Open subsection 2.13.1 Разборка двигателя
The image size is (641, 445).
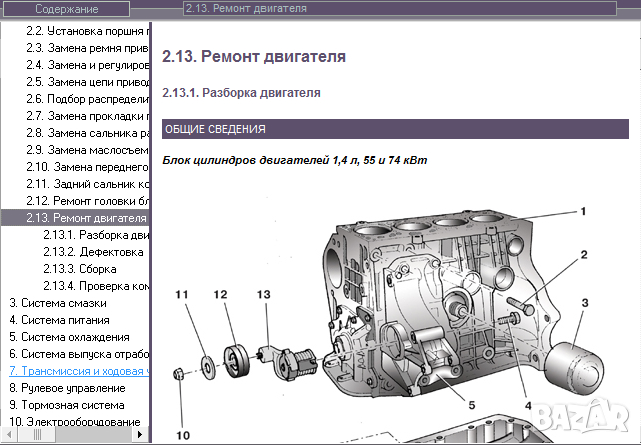tap(96, 235)
